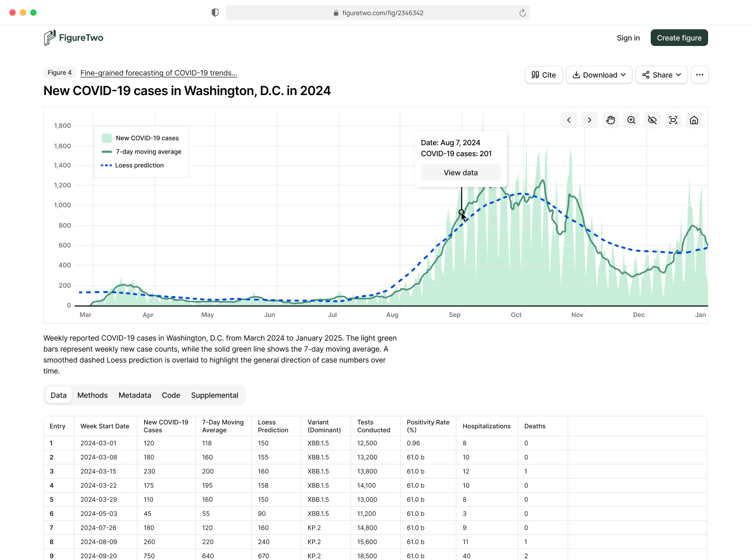The width and height of the screenshot is (752, 560).
Task: Activate the zoom-in magnifier tool
Action: pyautogui.click(x=631, y=120)
